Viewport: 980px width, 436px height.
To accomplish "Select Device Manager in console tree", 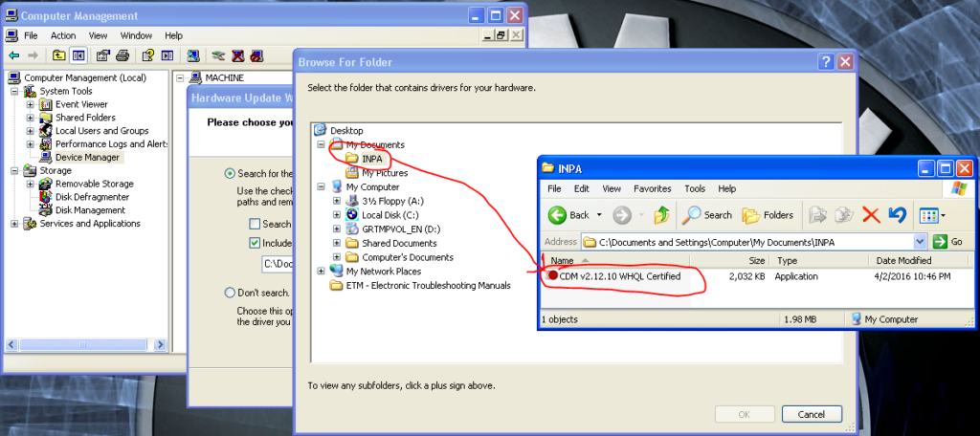I will click(x=87, y=158).
